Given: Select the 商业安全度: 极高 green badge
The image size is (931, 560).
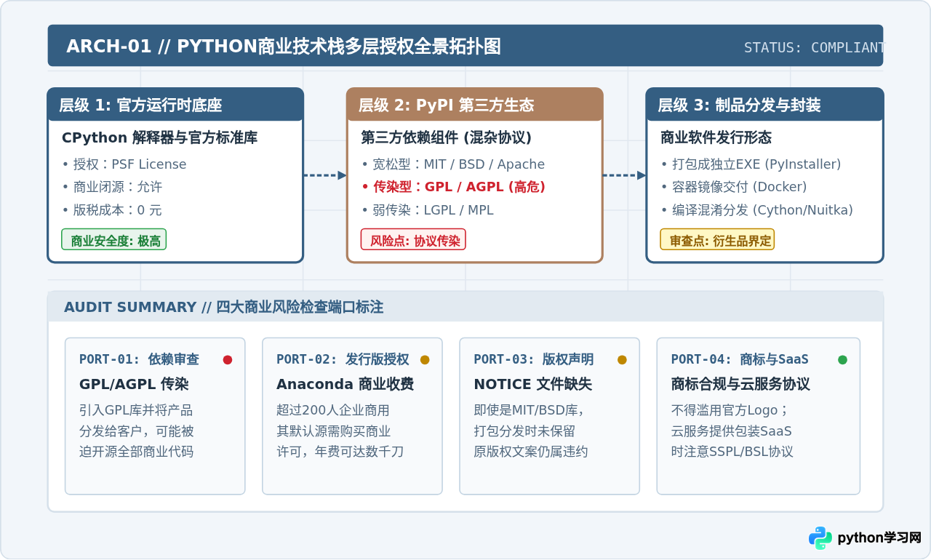Looking at the screenshot, I should 114,239.
